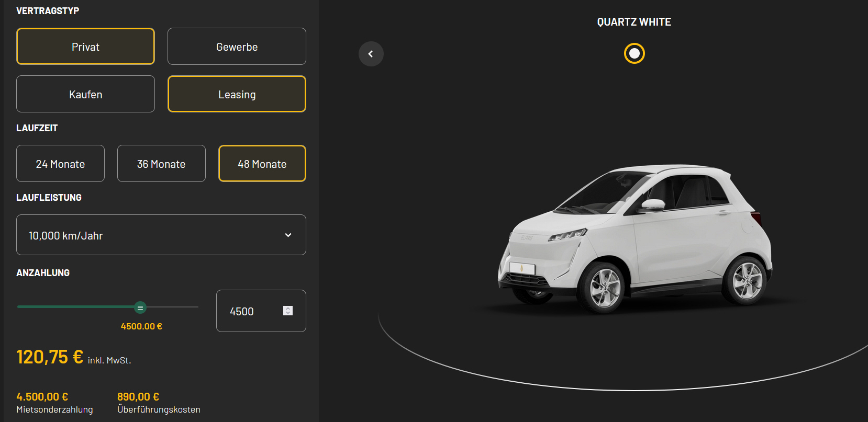Click the Anzahlung stepper up arrow

click(287, 309)
